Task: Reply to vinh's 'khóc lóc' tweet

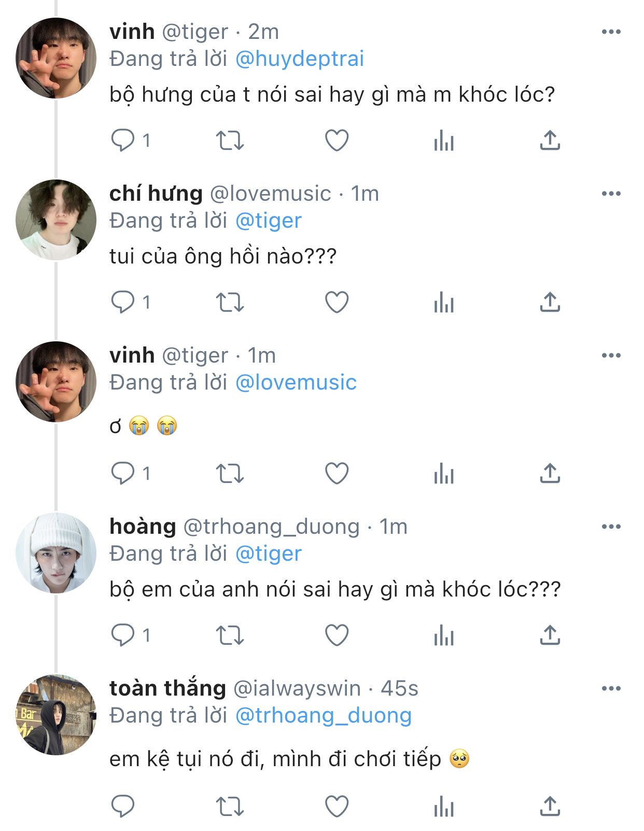Action: point(123,140)
